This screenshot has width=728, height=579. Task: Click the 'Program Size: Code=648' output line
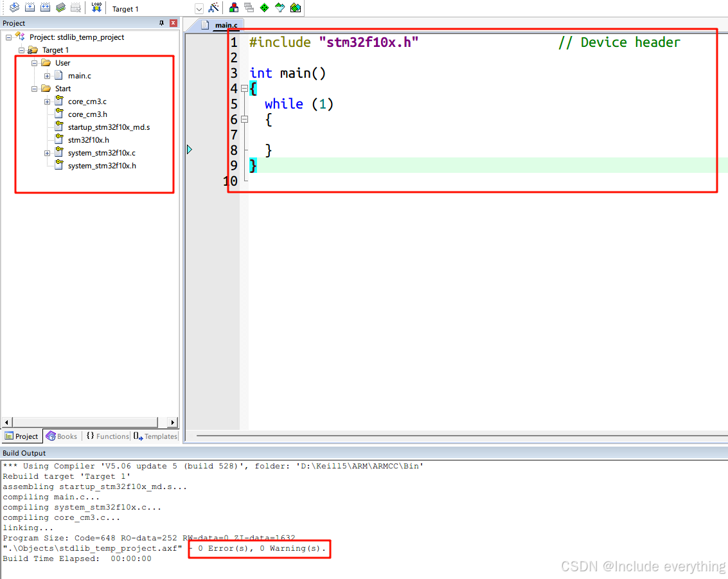[x=148, y=538]
